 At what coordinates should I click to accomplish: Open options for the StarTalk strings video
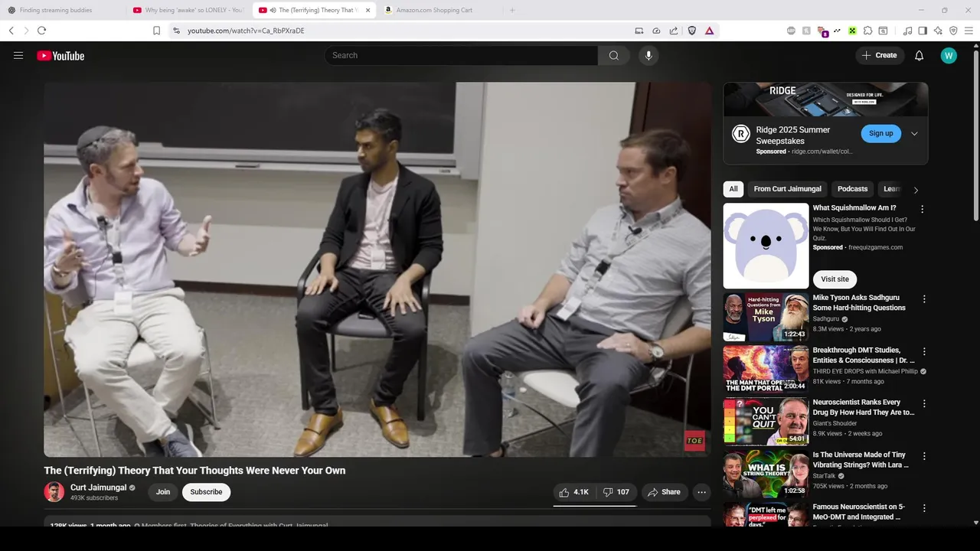(924, 455)
